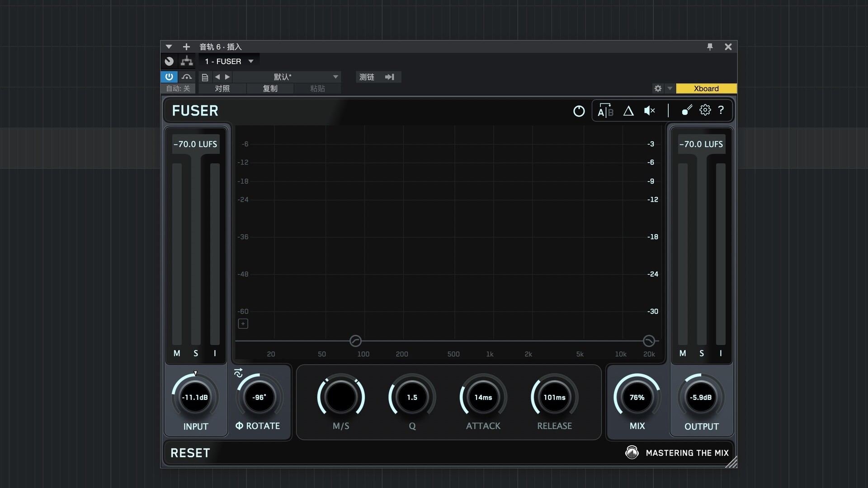This screenshot has height=488, width=868.
Task: Click the FUSER title logo
Action: point(195,111)
